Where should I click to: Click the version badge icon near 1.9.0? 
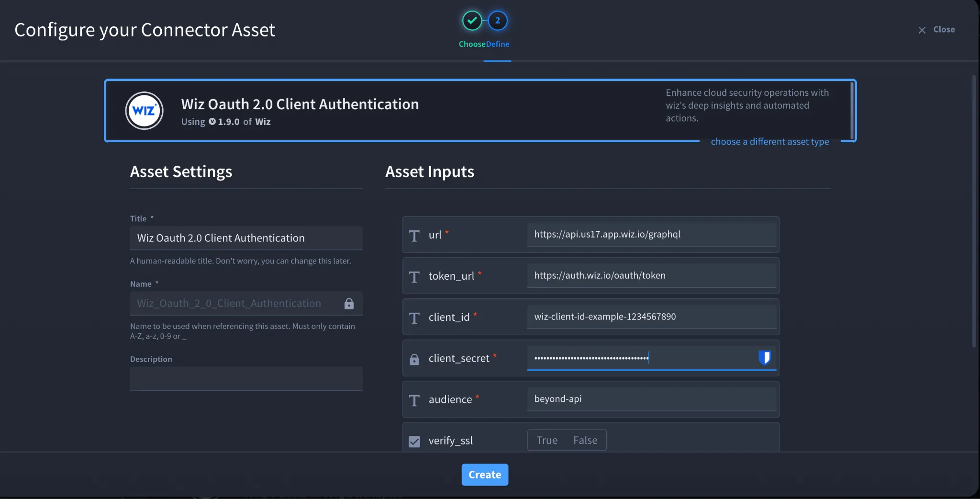coord(212,122)
